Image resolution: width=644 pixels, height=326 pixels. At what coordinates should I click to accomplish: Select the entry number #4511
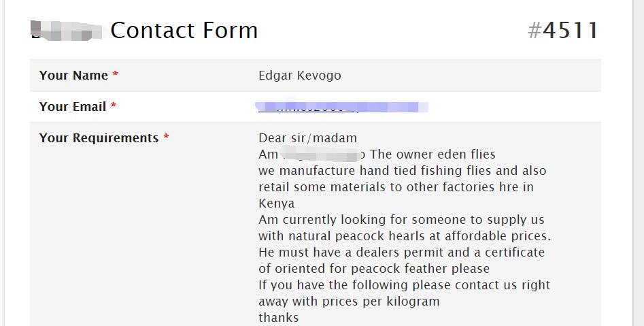562,31
